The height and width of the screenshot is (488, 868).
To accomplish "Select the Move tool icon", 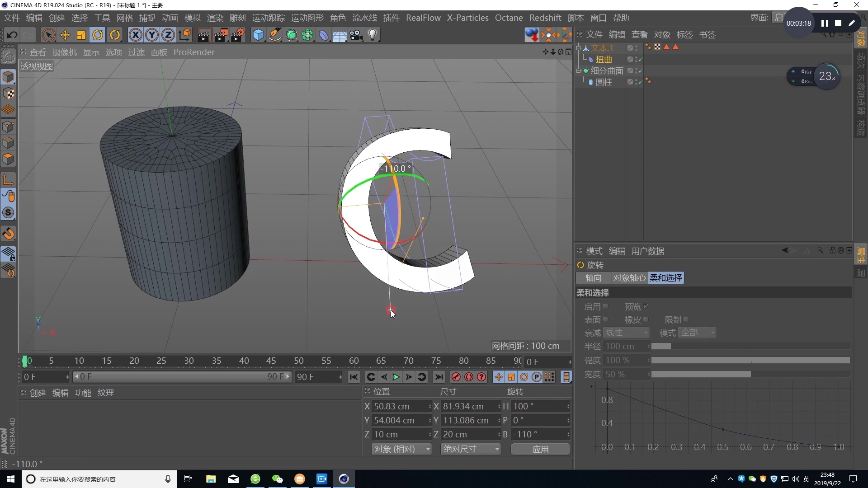I will pyautogui.click(x=65, y=35).
